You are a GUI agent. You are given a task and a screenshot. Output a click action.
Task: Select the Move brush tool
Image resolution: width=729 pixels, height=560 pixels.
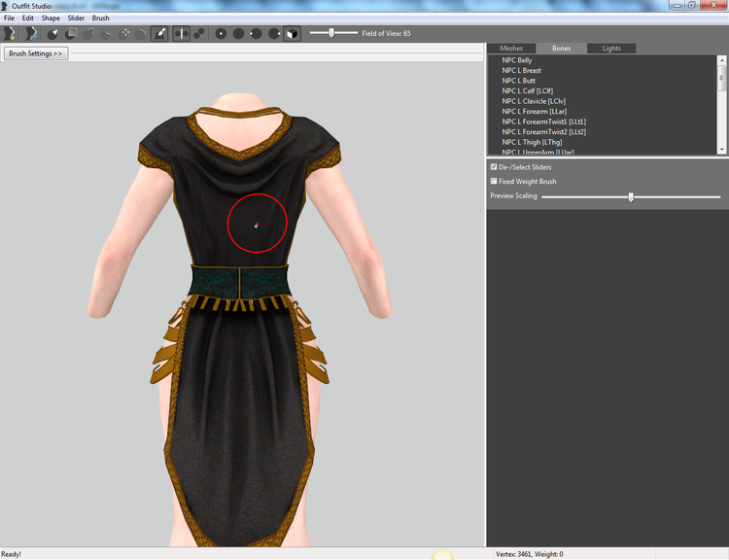tap(124, 33)
